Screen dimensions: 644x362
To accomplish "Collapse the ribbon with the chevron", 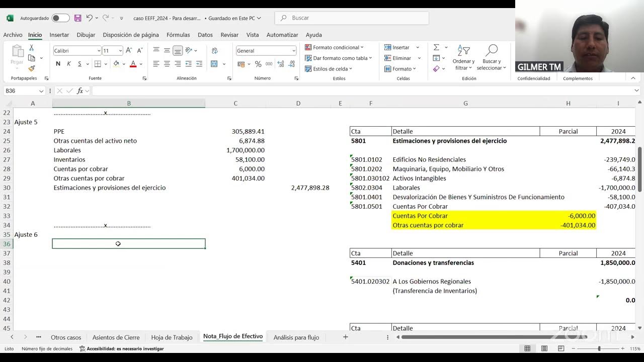I will (x=633, y=78).
